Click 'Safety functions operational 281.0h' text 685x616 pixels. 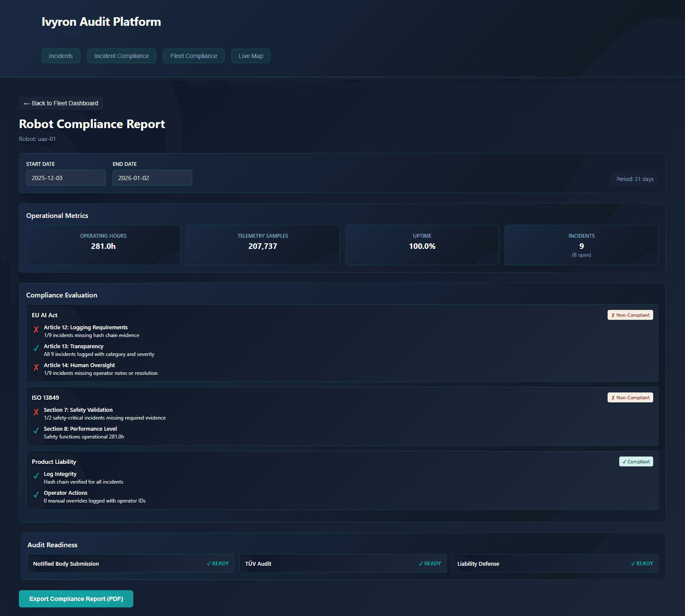coord(84,437)
